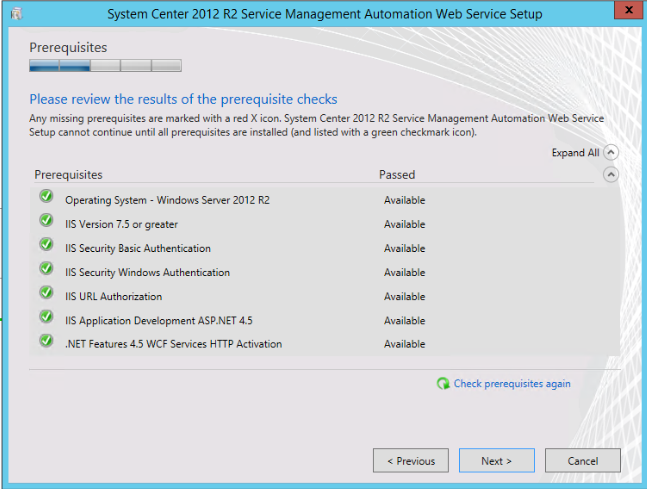Click green checkmark next to IIS Version 7.5
647x489 pixels.
click(x=46, y=220)
